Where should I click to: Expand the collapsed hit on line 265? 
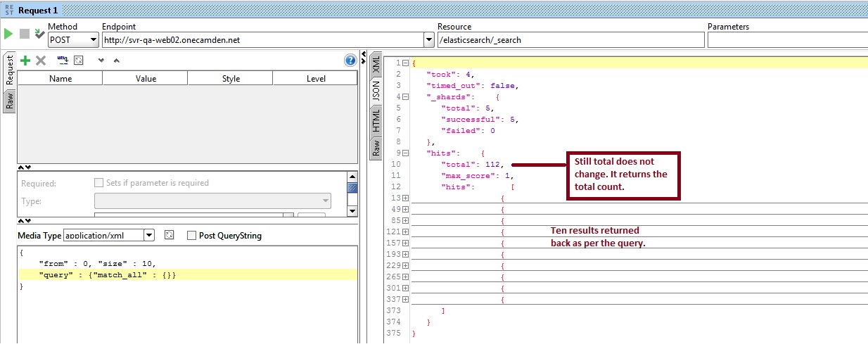405,277
